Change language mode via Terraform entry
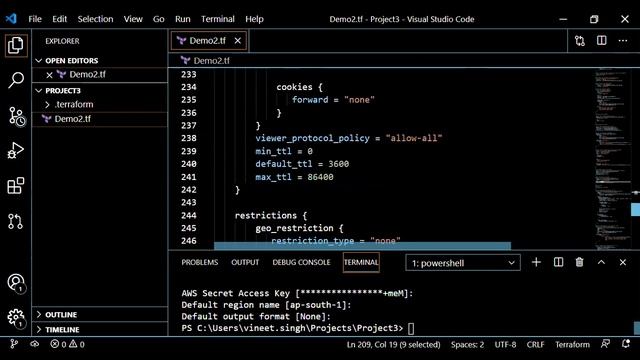The image size is (640, 360). (572, 344)
